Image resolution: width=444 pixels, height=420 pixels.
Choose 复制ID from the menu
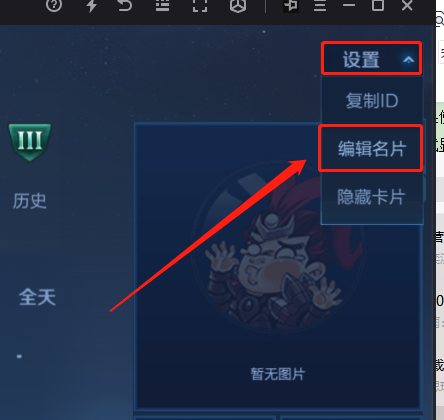pyautogui.click(x=372, y=101)
